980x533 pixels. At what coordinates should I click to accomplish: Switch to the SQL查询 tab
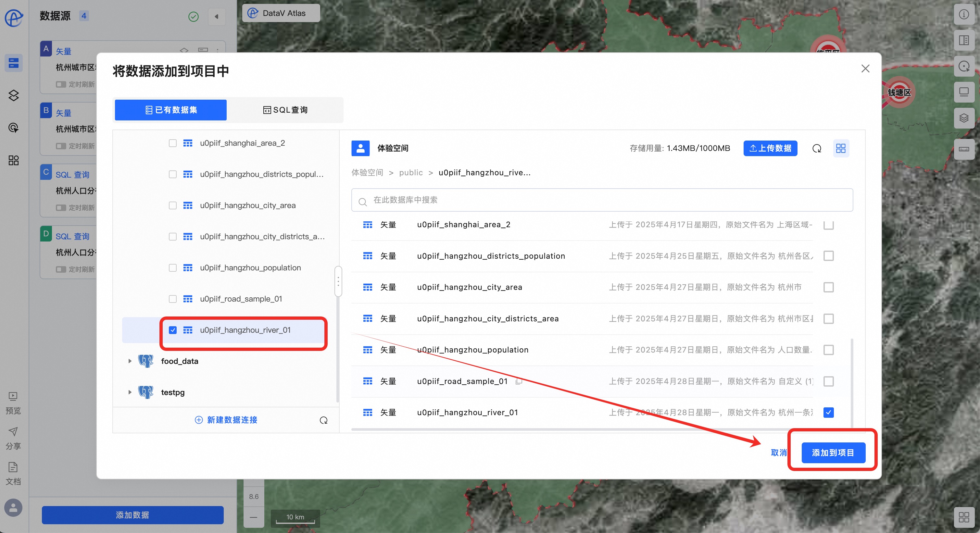click(285, 110)
